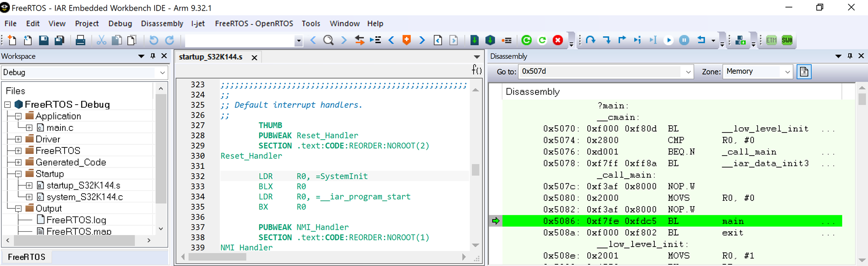
Task: Toggle mixed-mode in Disassembly window
Action: (x=804, y=72)
